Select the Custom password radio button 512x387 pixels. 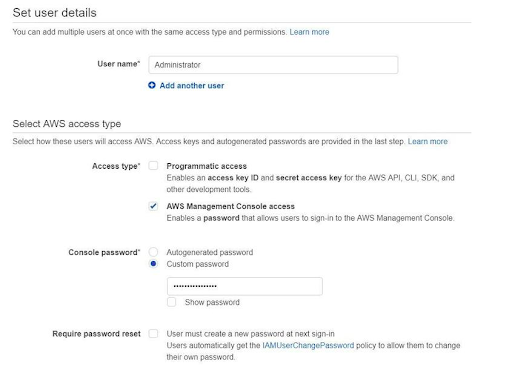153,264
